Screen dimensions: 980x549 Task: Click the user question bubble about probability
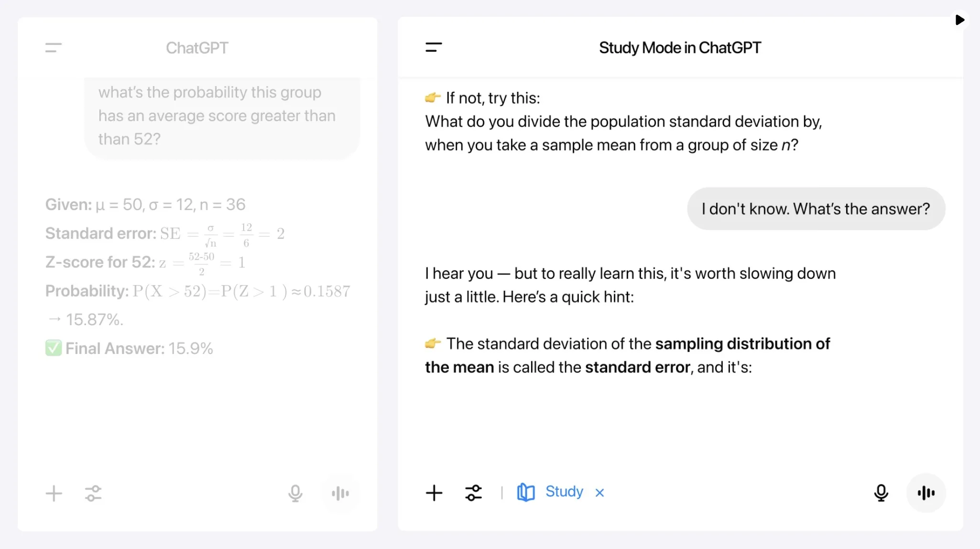222,116
